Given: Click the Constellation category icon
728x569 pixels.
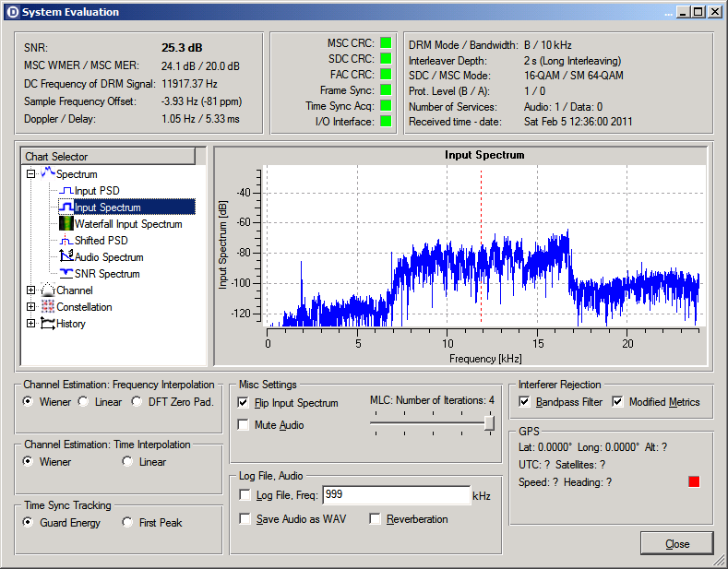Looking at the screenshot, I should [48, 307].
